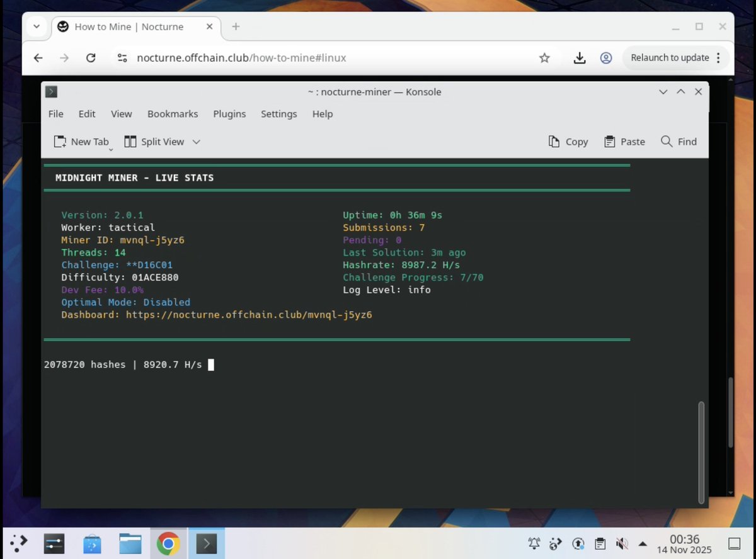Click Worker: tactical text
The height and width of the screenshot is (559, 756).
[x=108, y=228]
